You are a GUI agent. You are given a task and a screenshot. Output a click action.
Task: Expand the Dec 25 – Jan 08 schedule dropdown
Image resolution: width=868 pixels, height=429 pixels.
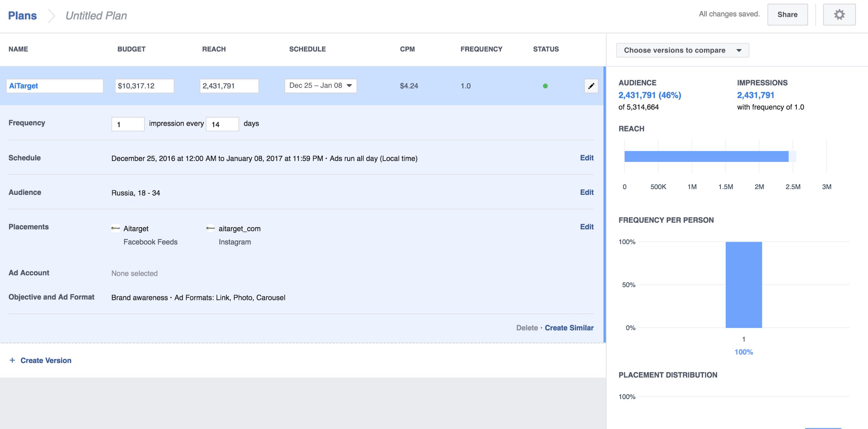coord(320,86)
